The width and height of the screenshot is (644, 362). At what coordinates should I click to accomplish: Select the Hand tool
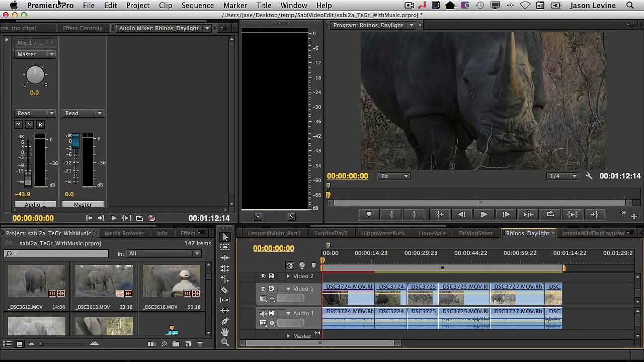coord(225,331)
